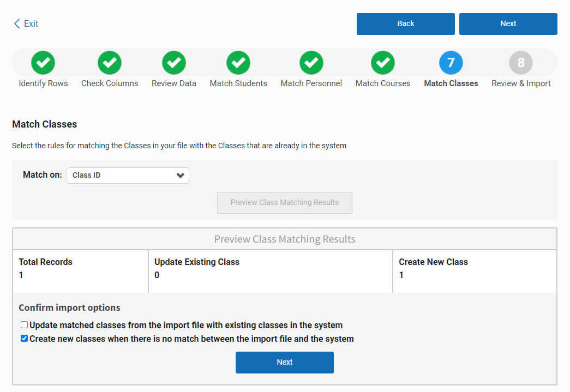Screen dimensions: 570x392
Task: Go to the Match Personnel step label
Action: point(311,83)
